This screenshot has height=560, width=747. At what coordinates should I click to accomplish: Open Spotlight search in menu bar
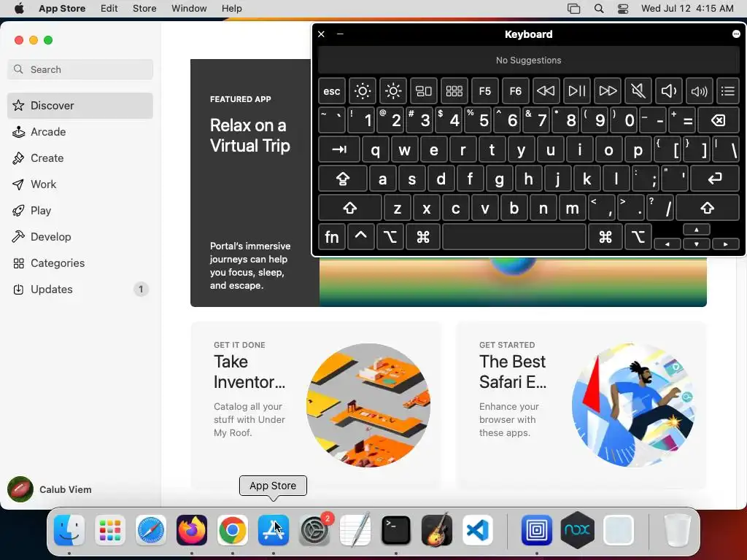(599, 9)
